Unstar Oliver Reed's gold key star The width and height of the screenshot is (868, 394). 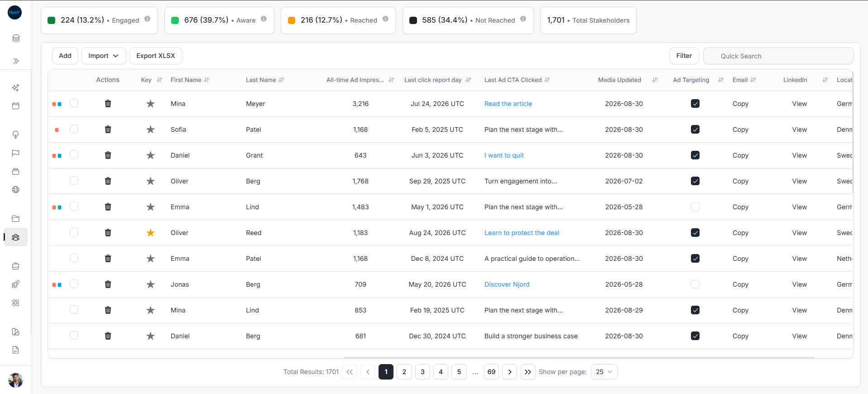click(x=150, y=233)
